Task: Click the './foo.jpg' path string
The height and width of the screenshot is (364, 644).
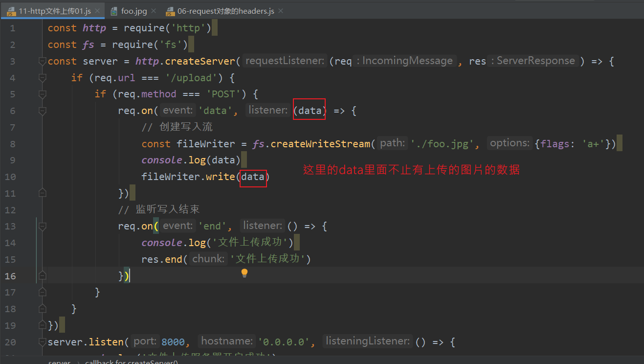Action: pyautogui.click(x=442, y=144)
